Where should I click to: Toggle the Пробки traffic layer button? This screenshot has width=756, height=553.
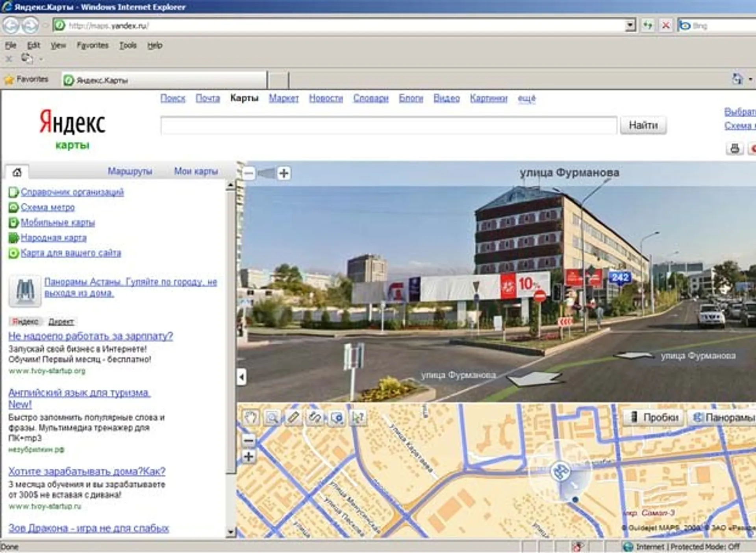pos(655,417)
